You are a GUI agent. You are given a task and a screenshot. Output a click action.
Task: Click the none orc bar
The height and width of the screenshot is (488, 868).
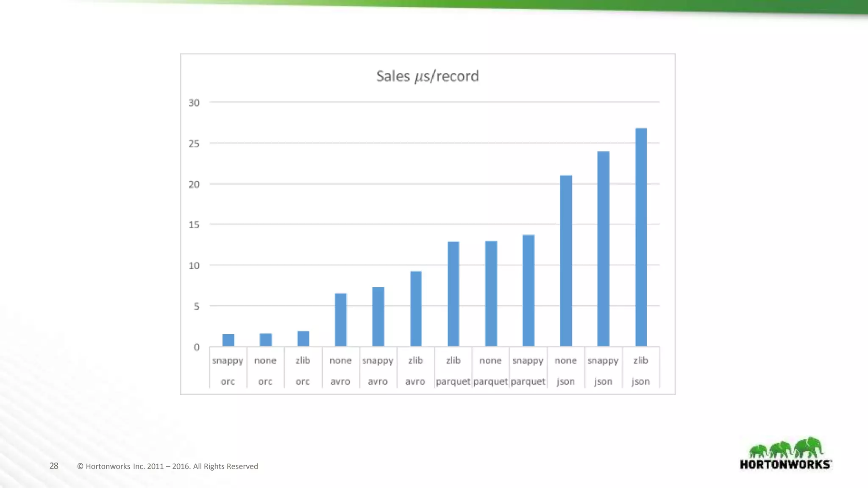click(266, 340)
